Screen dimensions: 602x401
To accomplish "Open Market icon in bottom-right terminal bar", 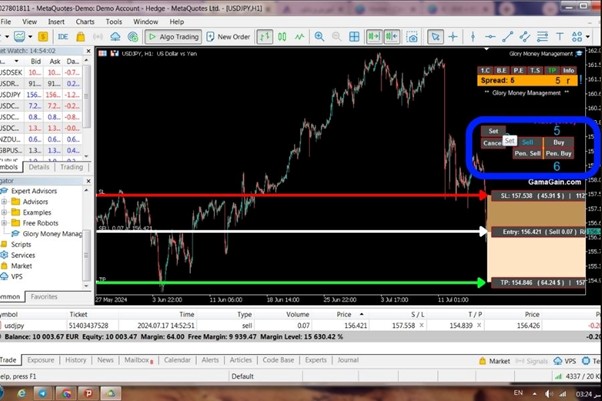I will pos(494,361).
